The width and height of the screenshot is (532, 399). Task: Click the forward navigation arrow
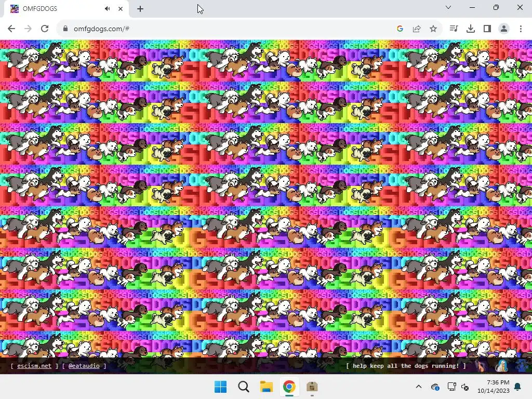pyautogui.click(x=28, y=29)
